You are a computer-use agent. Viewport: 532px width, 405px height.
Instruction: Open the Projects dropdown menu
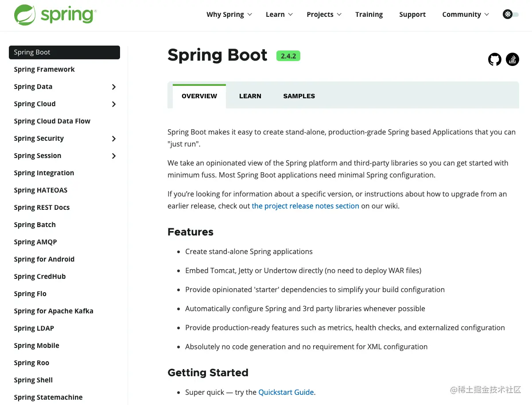[324, 15]
